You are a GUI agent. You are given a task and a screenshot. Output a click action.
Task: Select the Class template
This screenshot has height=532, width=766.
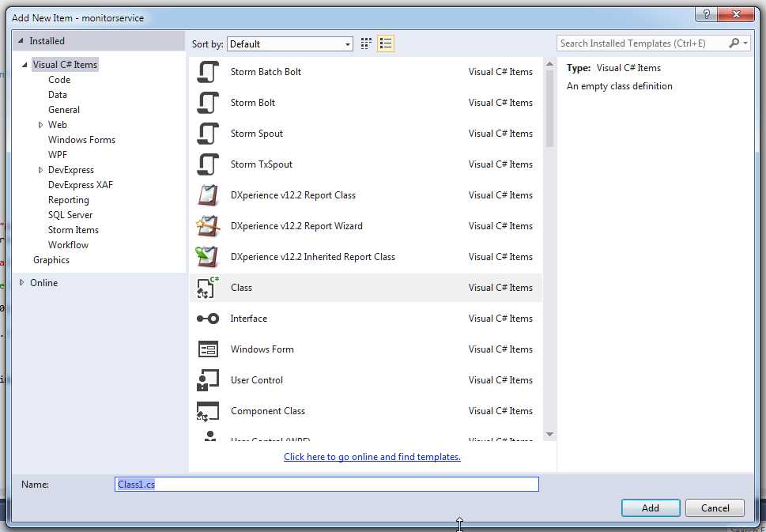pyautogui.click(x=240, y=287)
